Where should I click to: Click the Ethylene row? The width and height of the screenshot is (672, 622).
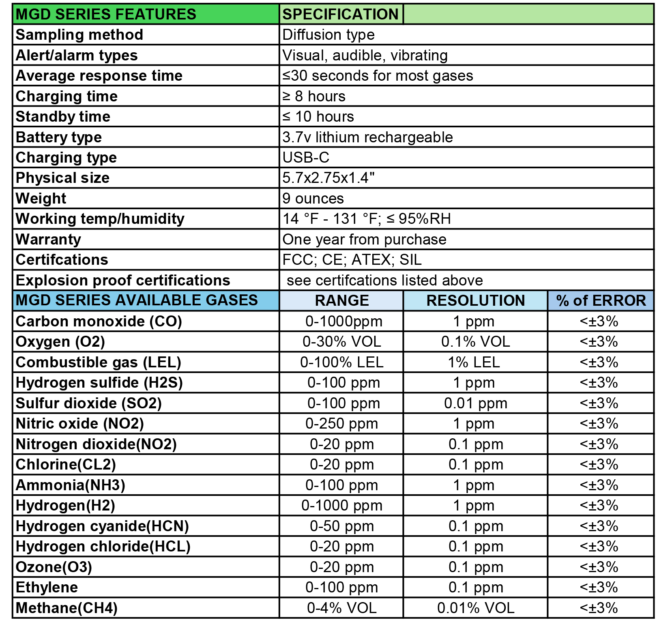pos(146,588)
